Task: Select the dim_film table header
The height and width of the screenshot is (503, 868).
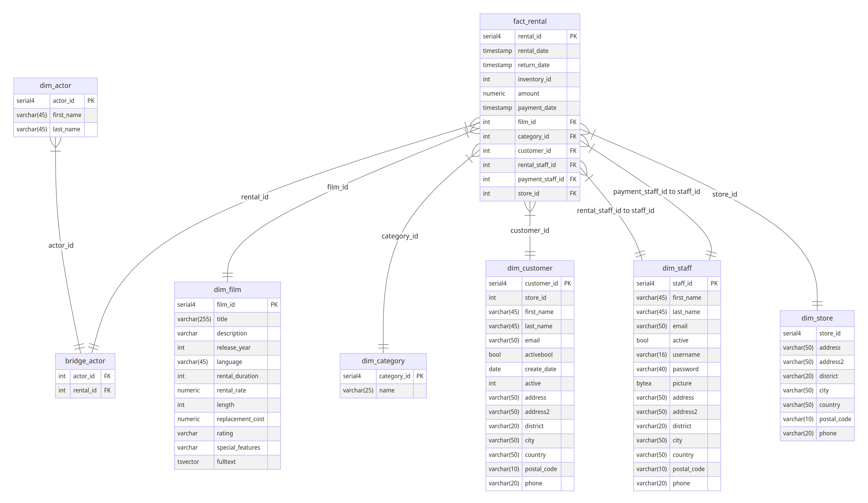Action: (227, 289)
